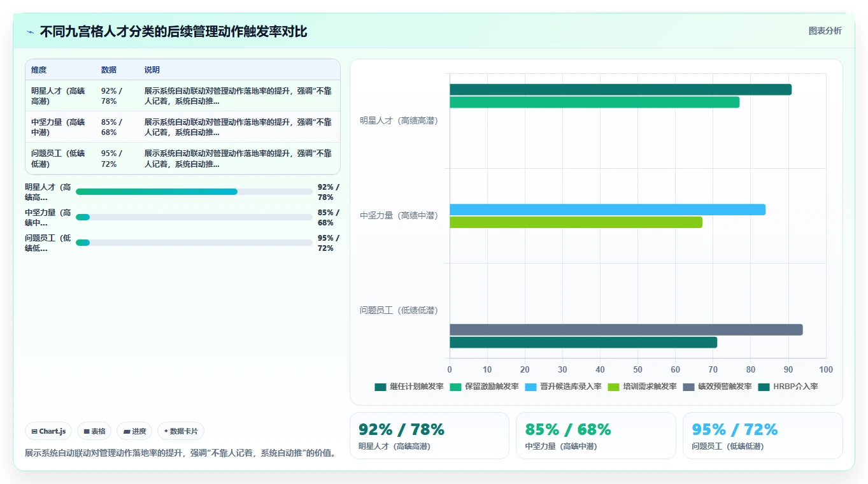Click the gray 绩效预警 bar for 问题员工
The width and height of the screenshot is (868, 484).
click(626, 330)
